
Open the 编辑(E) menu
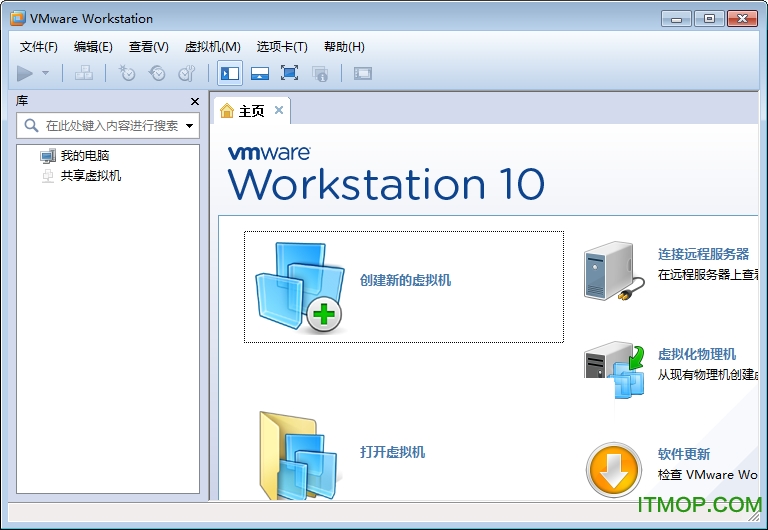coord(93,47)
